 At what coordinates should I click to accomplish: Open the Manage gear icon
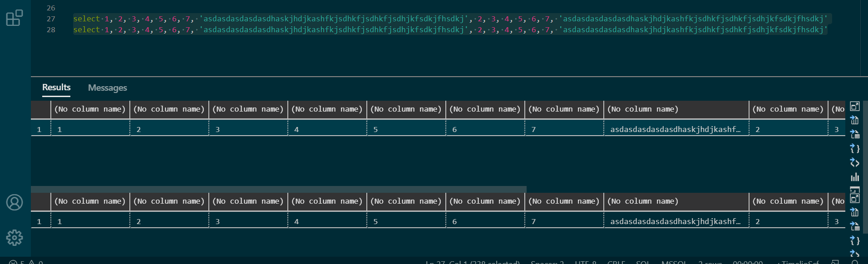pyautogui.click(x=15, y=237)
